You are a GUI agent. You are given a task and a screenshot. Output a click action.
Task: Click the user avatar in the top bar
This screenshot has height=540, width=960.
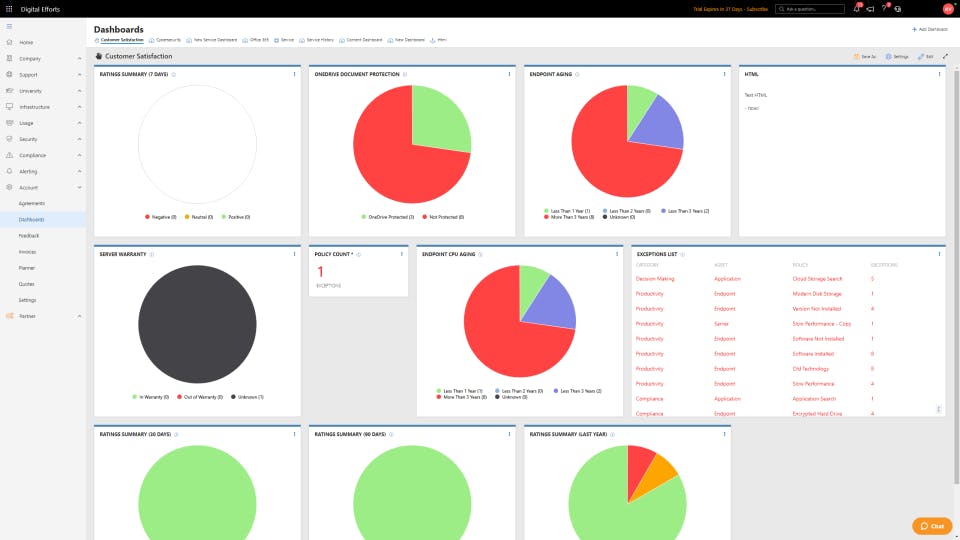pyautogui.click(x=948, y=9)
